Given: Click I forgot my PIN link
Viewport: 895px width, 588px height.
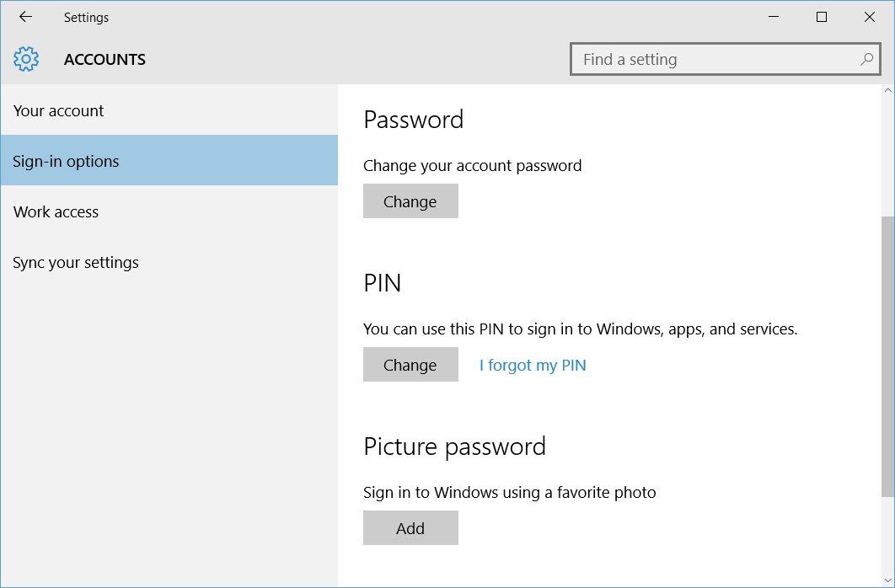Looking at the screenshot, I should tap(533, 364).
